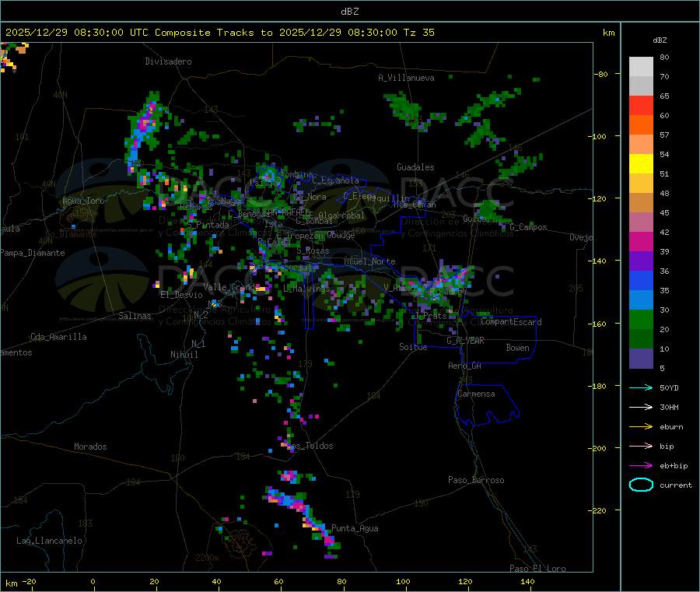Click the 'Cda_Amarilla' place label

[58, 337]
